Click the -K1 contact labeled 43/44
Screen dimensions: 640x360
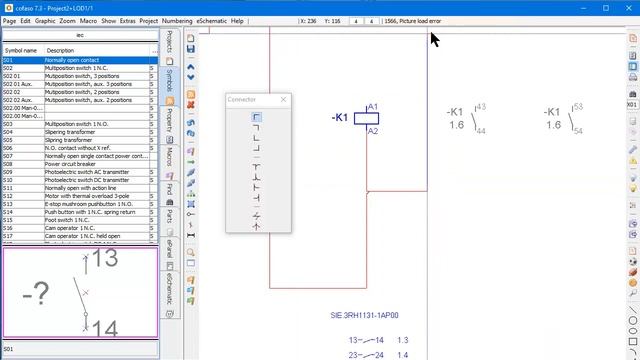(x=467, y=119)
